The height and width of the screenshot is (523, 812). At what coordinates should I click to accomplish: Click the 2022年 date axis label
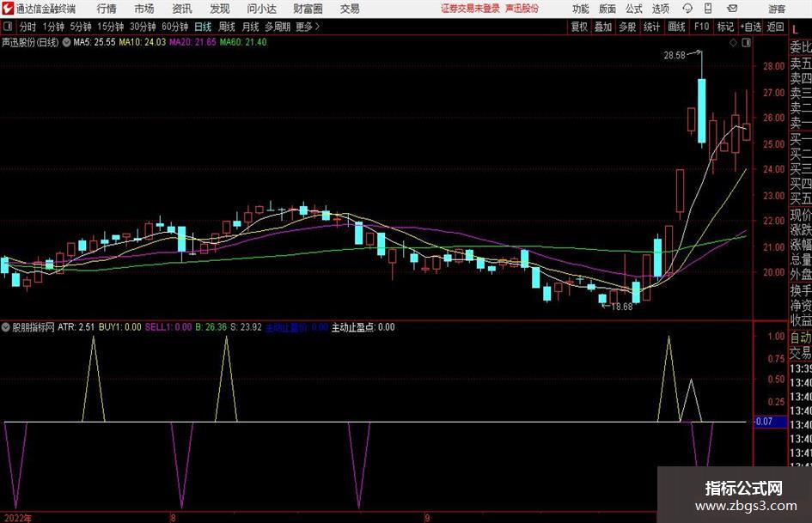pos(17,518)
